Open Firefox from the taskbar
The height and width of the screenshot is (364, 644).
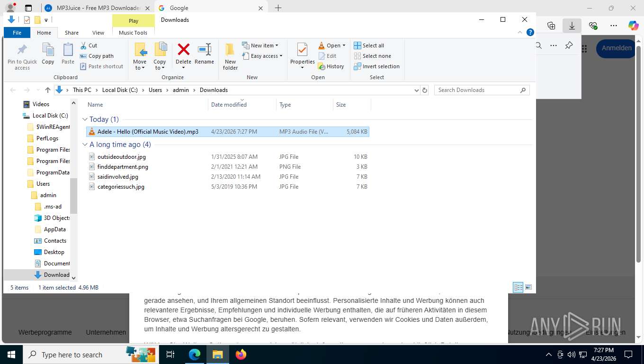pyautogui.click(x=241, y=354)
